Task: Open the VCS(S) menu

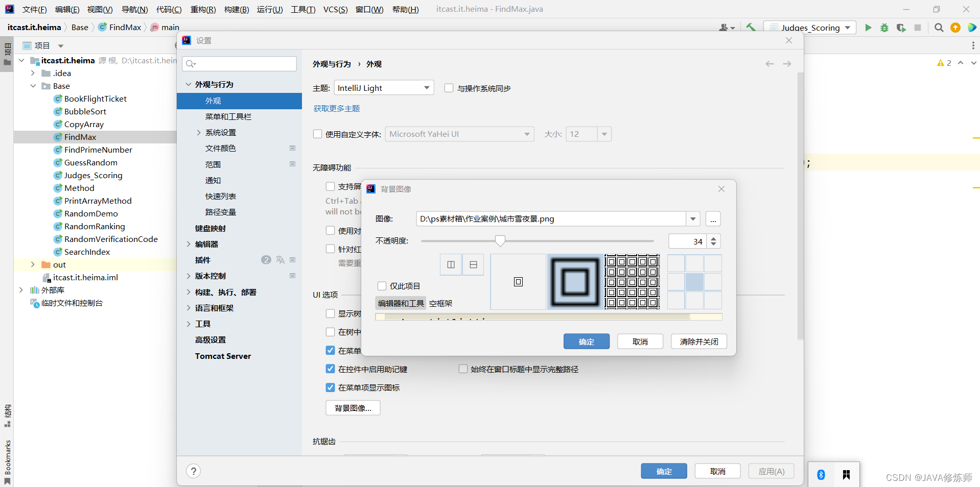Action: [335, 9]
